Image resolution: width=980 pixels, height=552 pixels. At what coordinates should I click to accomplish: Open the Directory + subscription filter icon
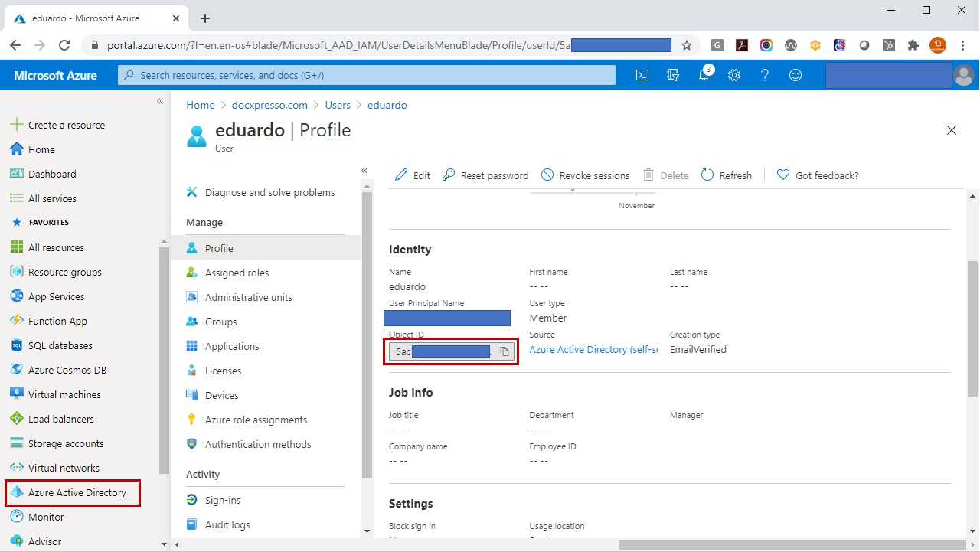coord(674,75)
